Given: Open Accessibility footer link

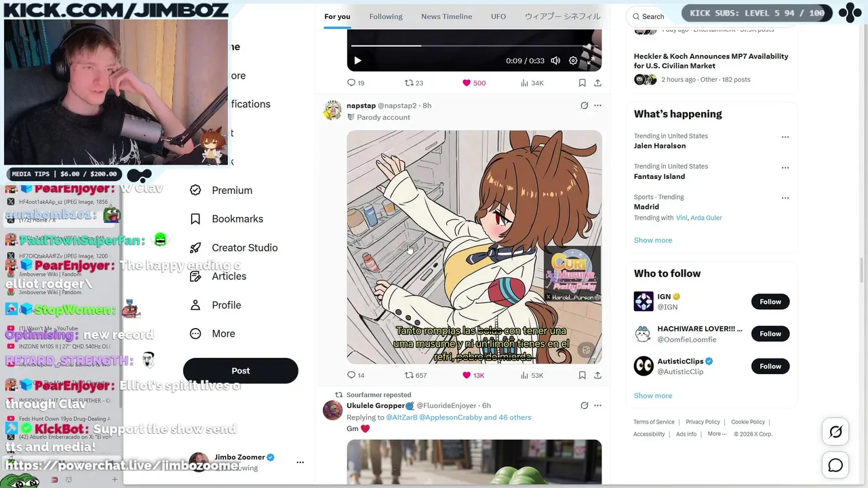Looking at the screenshot, I should coord(649,434).
